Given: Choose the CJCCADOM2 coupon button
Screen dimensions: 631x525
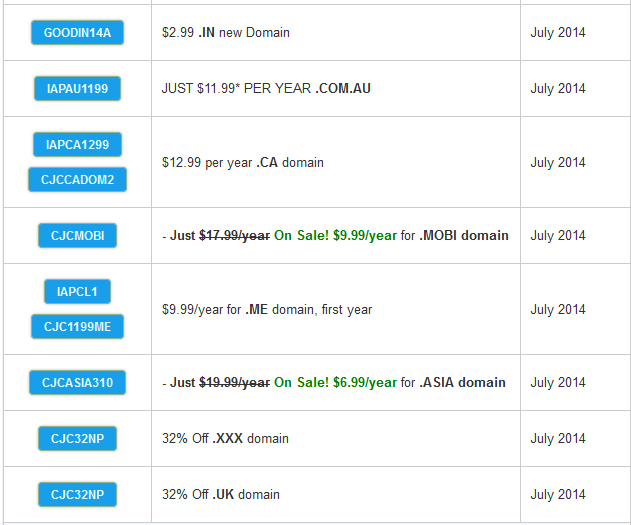Looking at the screenshot, I should (77, 179).
